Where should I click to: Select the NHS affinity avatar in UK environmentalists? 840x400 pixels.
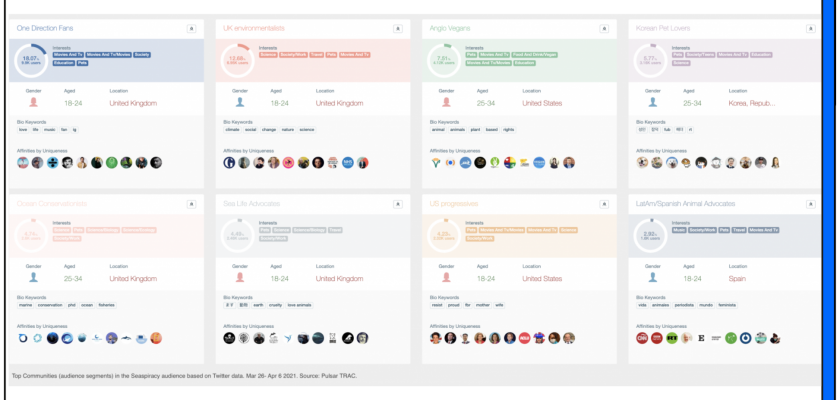pos(348,162)
